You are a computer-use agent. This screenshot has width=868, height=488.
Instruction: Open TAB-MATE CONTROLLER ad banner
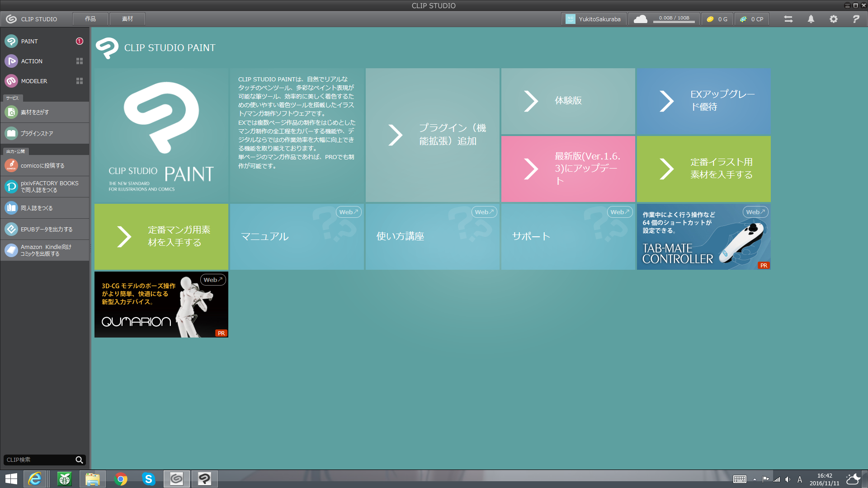tap(704, 237)
